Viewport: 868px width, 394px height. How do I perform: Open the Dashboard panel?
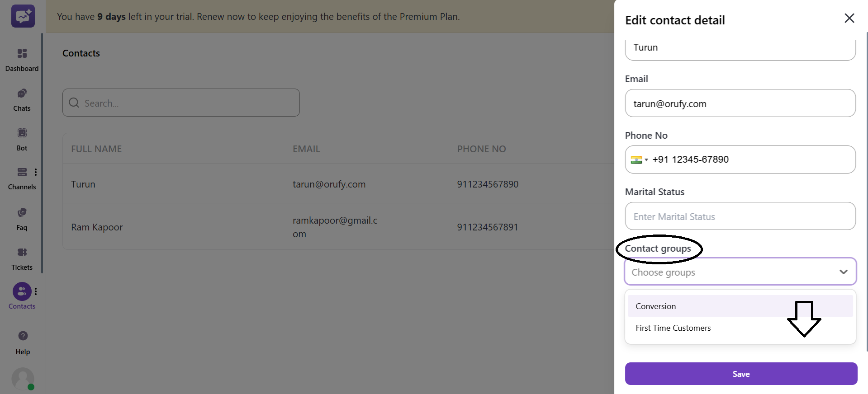(22, 59)
